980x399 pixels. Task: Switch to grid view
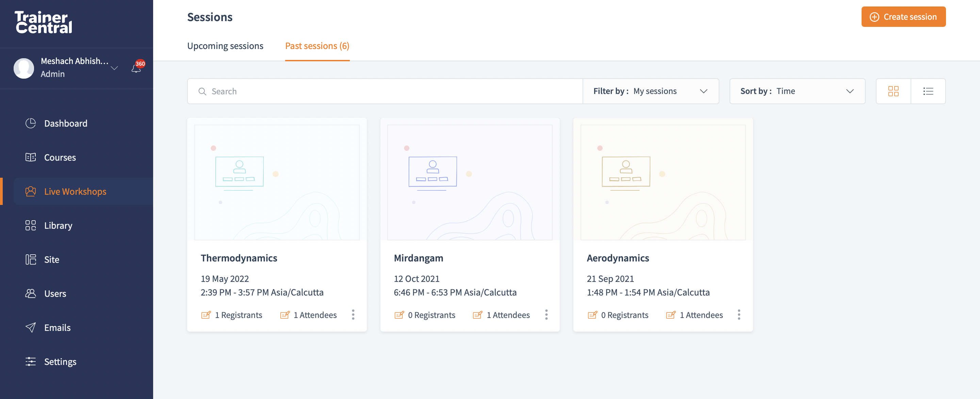pos(893,91)
